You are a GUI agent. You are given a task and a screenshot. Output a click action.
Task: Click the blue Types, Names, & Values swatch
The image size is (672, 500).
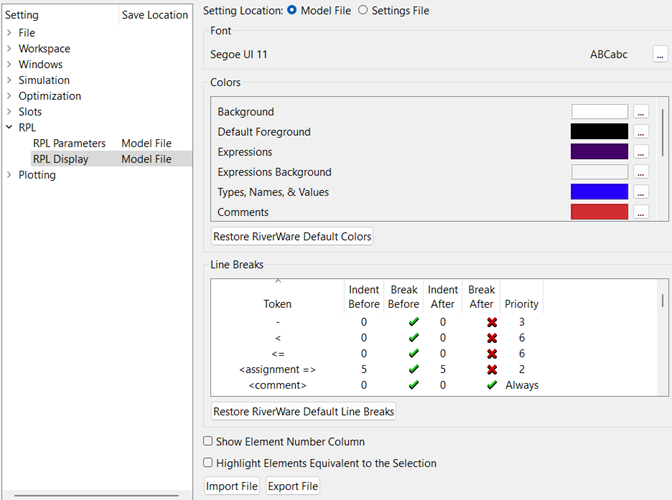(x=599, y=192)
